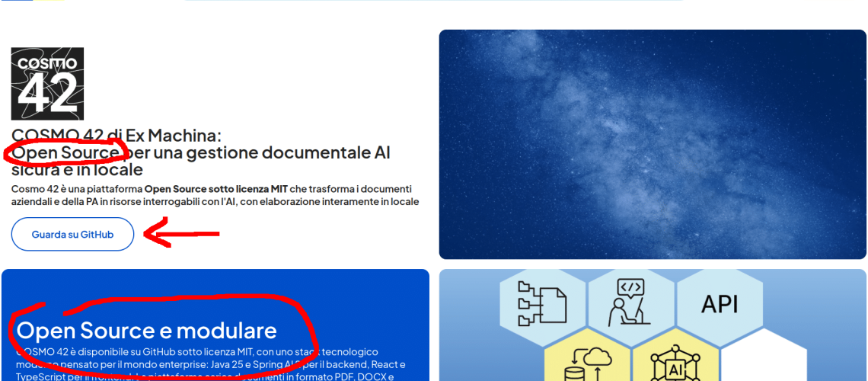Select the AI cube network hexagon icon
Screen dimensions: 868x381
[675, 362]
